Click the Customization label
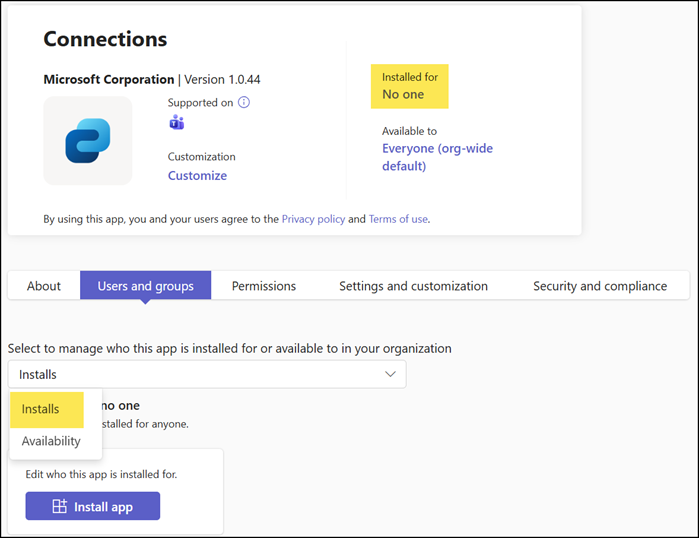The height and width of the screenshot is (538, 700). [201, 156]
